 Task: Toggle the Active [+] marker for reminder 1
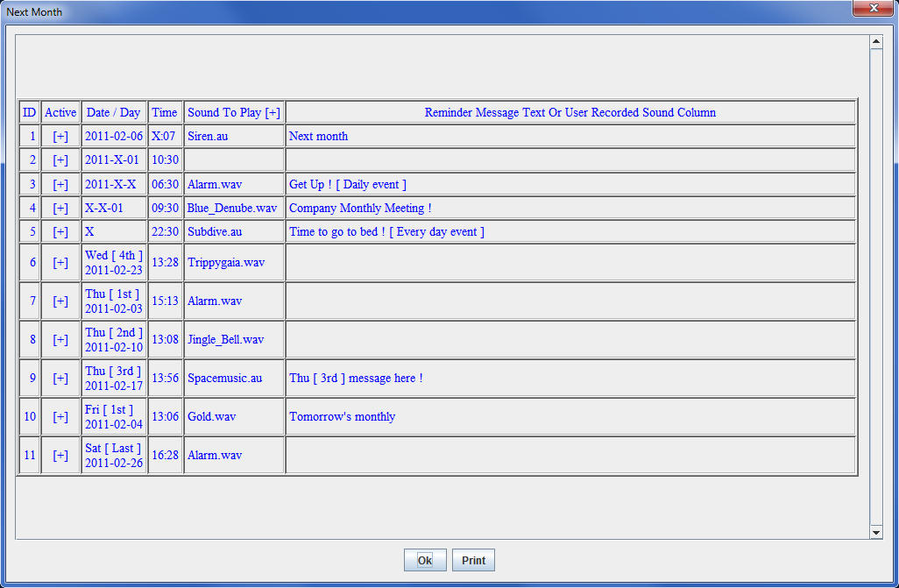point(60,137)
